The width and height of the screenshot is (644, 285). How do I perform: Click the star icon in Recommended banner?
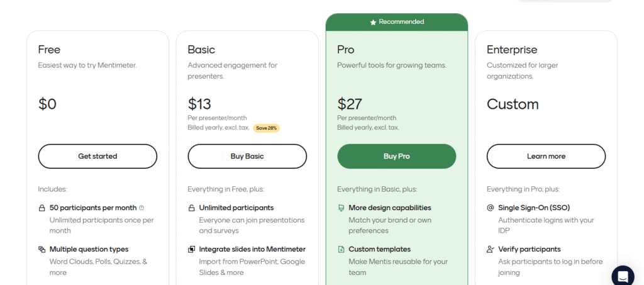[373, 22]
